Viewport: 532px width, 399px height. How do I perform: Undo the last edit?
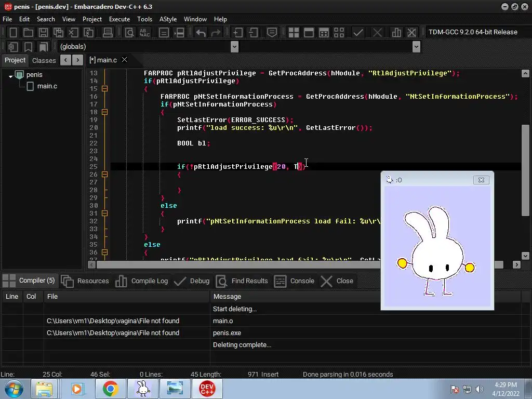201,32
